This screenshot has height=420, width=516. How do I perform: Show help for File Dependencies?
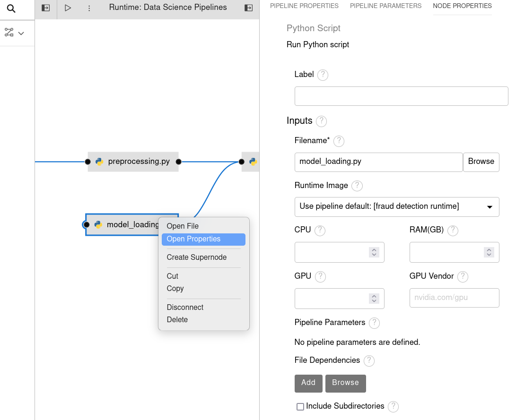click(x=369, y=361)
